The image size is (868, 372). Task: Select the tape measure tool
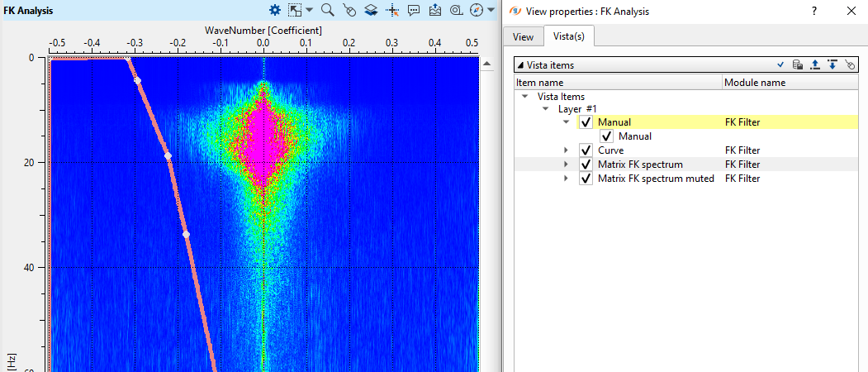pyautogui.click(x=456, y=11)
